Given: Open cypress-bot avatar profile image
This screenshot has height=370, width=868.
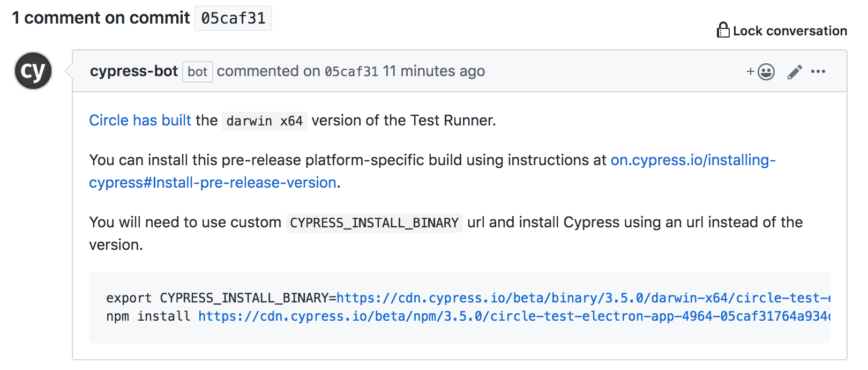Looking at the screenshot, I should 33,71.
